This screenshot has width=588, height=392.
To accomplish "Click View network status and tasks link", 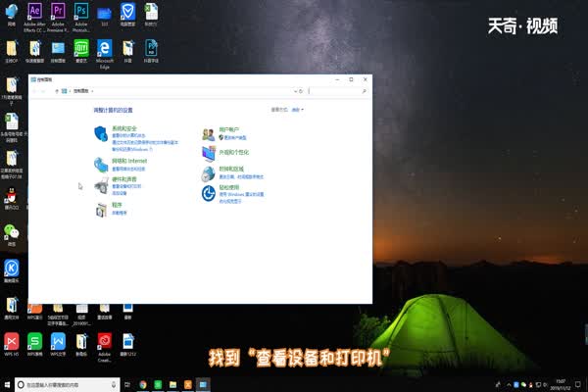I will (128, 169).
